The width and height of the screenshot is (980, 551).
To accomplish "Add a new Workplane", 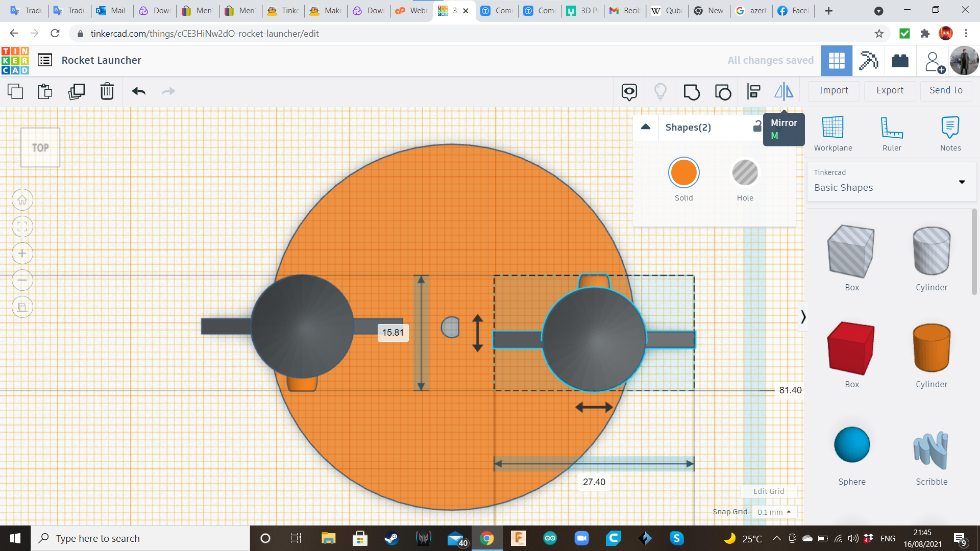I will (833, 133).
